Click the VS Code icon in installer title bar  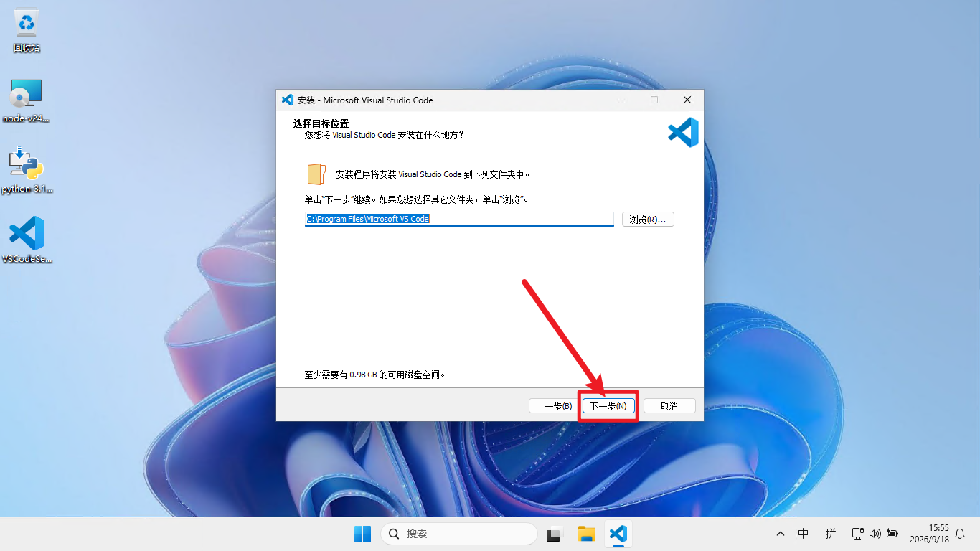(x=288, y=100)
